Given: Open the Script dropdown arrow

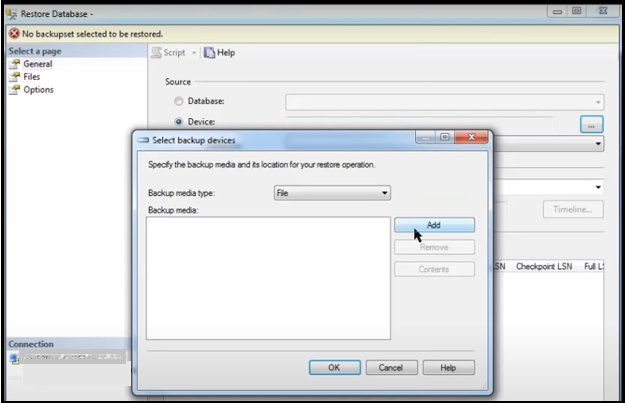Looking at the screenshot, I should tap(193, 53).
